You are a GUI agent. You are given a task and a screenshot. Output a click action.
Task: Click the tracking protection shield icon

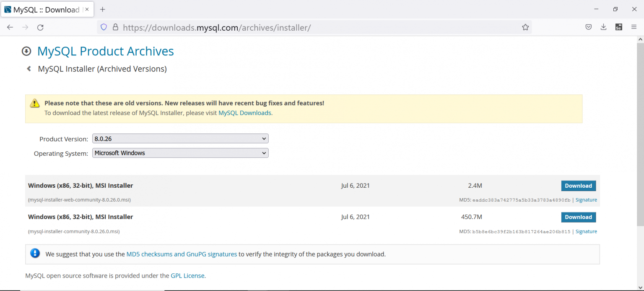tap(104, 27)
